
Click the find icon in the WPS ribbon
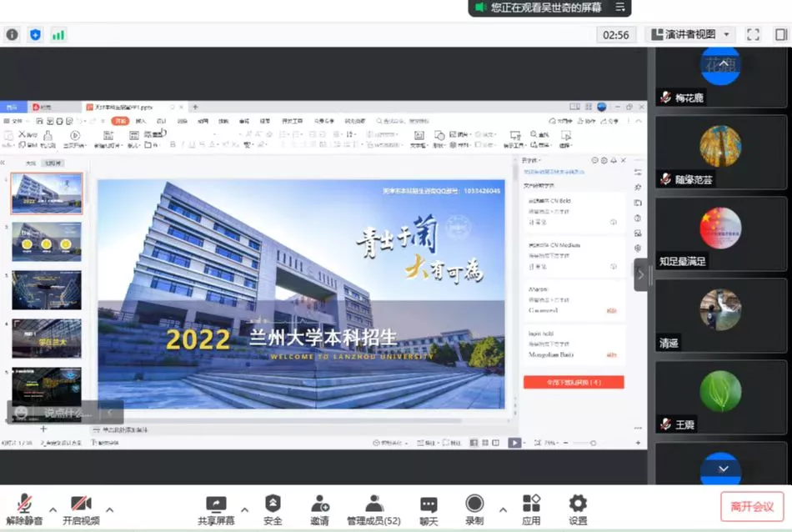[x=534, y=134]
